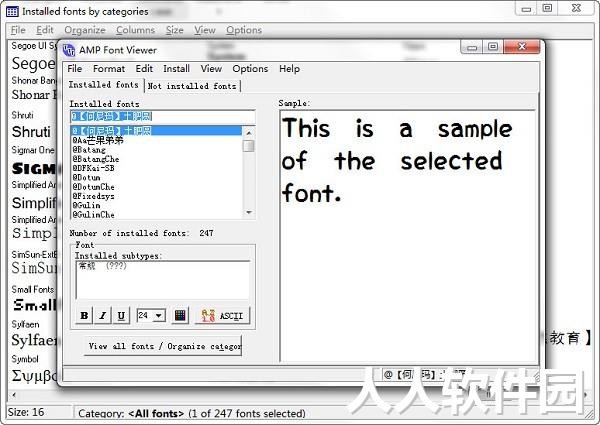This screenshot has height=425, width=600.
Task: Open View menu in background fonts window
Action: click(x=205, y=30)
